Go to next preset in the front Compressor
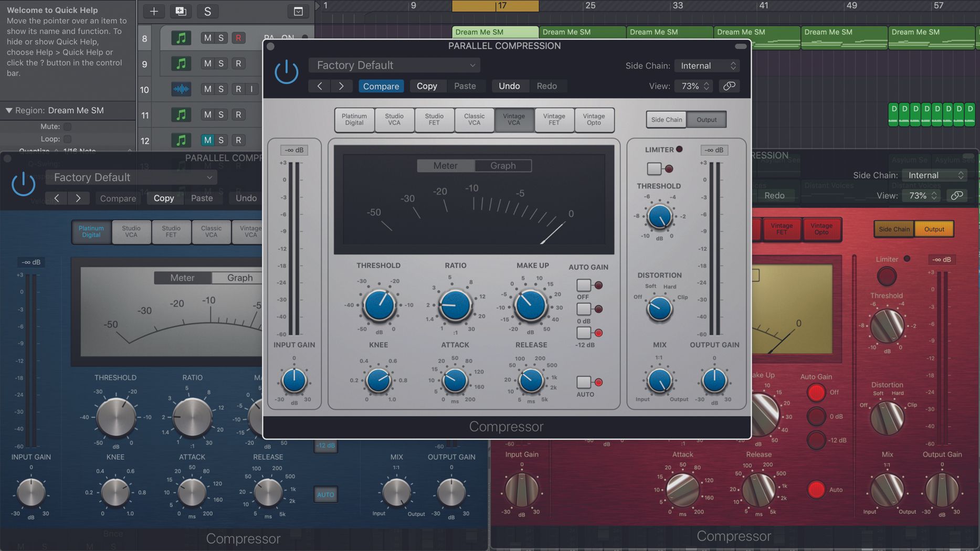Image resolution: width=980 pixels, height=551 pixels. click(341, 86)
